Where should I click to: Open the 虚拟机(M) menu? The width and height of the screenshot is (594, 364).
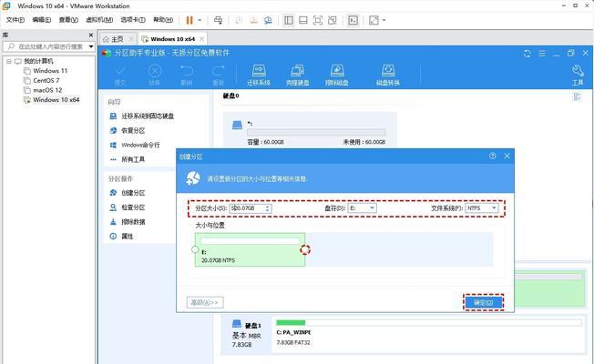(99, 20)
